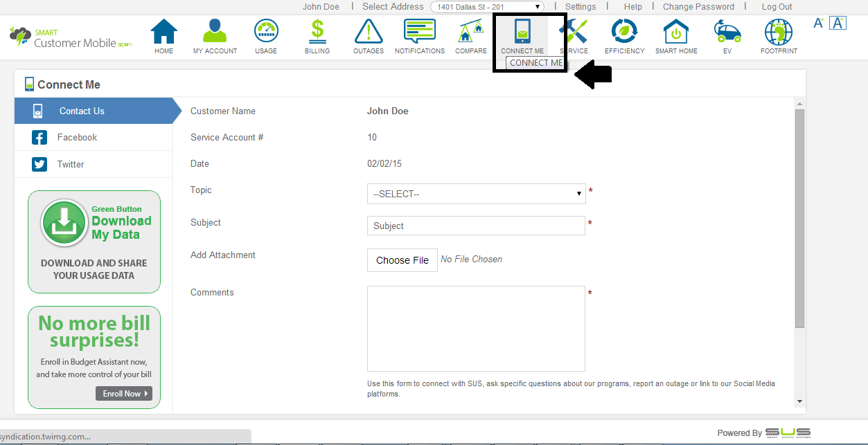Image resolution: width=868 pixels, height=445 pixels.
Task: Click Enroll Now in Budget Assistant banner
Action: coord(123,394)
